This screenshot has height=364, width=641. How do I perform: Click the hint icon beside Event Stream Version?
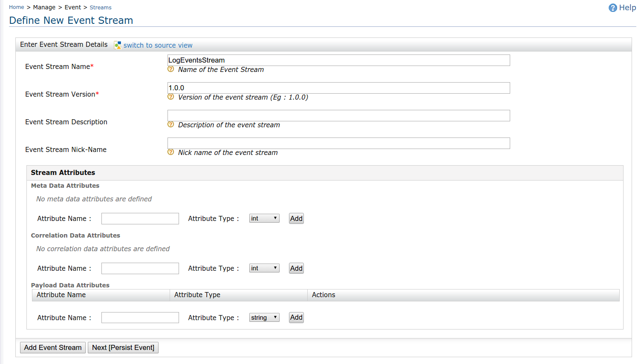[170, 97]
